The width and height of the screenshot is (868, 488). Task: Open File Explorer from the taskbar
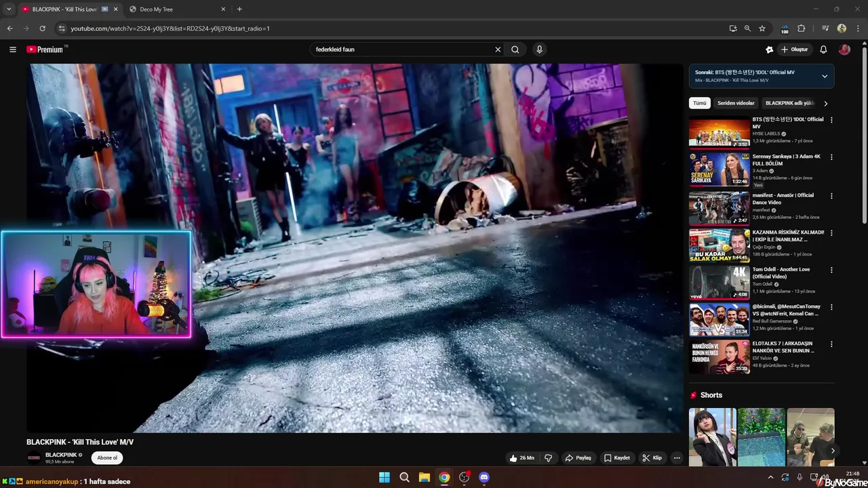(x=425, y=477)
